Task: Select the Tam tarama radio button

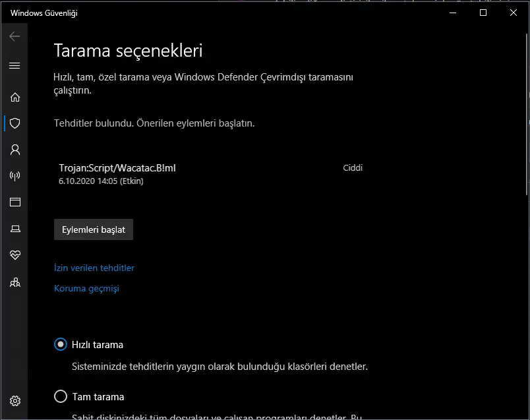Action: pos(61,396)
